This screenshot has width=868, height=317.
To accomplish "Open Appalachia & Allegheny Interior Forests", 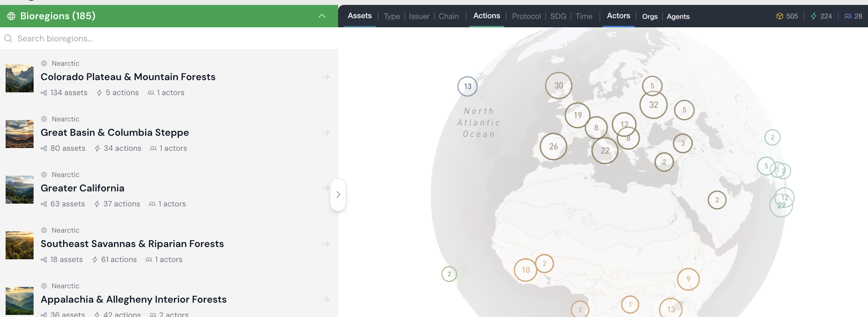I will click(x=133, y=300).
